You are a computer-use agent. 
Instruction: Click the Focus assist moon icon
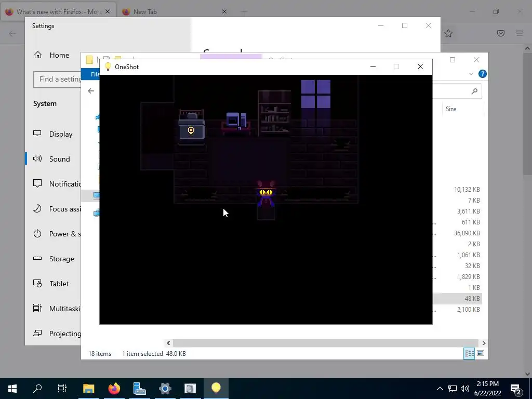(37, 208)
